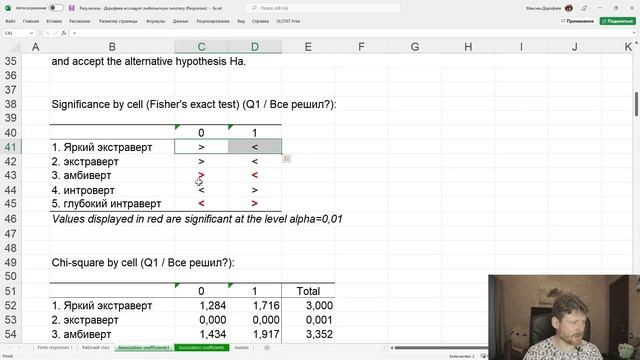
Task: Click the search box in title bar
Action: click(x=322, y=8)
